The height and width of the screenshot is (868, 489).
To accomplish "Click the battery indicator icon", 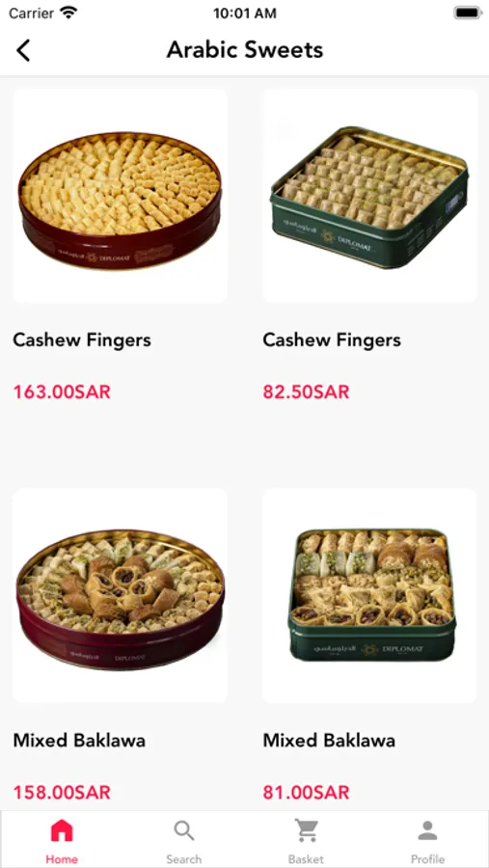I will (468, 13).
